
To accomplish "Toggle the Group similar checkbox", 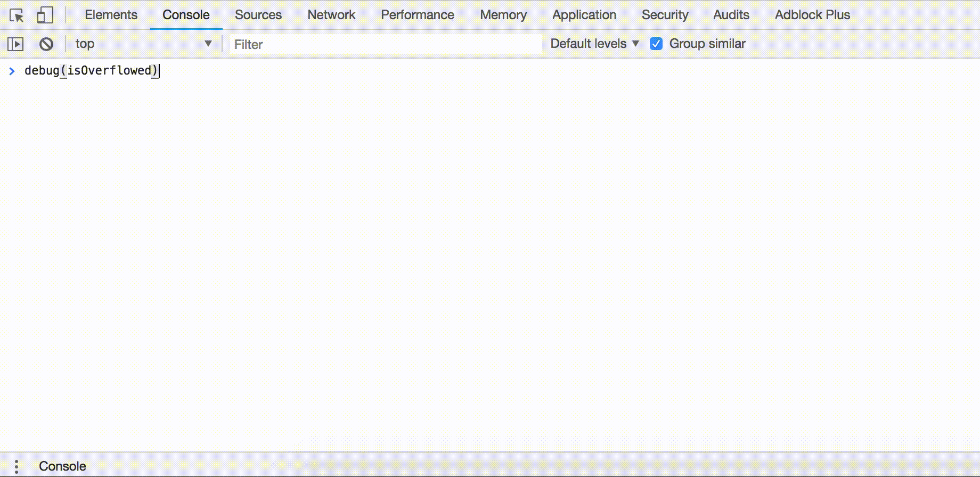I will point(656,44).
